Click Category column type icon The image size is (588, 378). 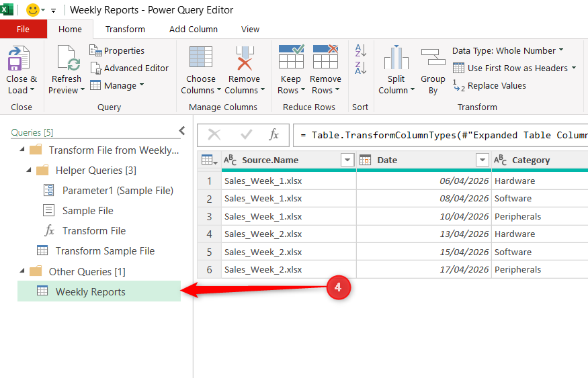(x=500, y=160)
